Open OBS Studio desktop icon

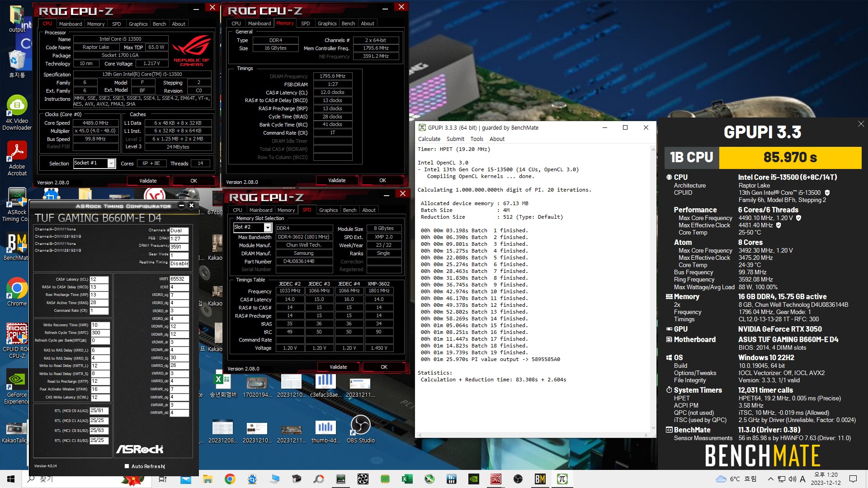(x=361, y=429)
